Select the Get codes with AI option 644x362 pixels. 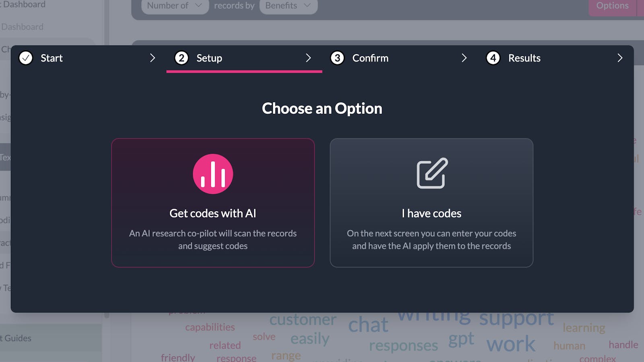pos(213,202)
